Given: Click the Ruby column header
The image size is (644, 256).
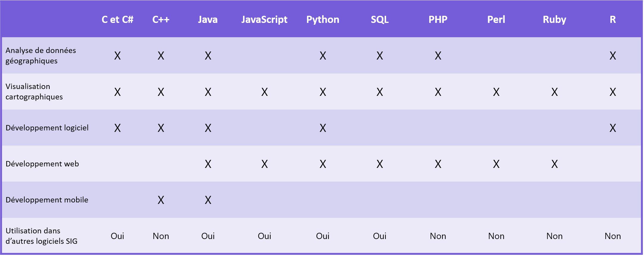Looking at the screenshot, I should pyautogui.click(x=554, y=20).
